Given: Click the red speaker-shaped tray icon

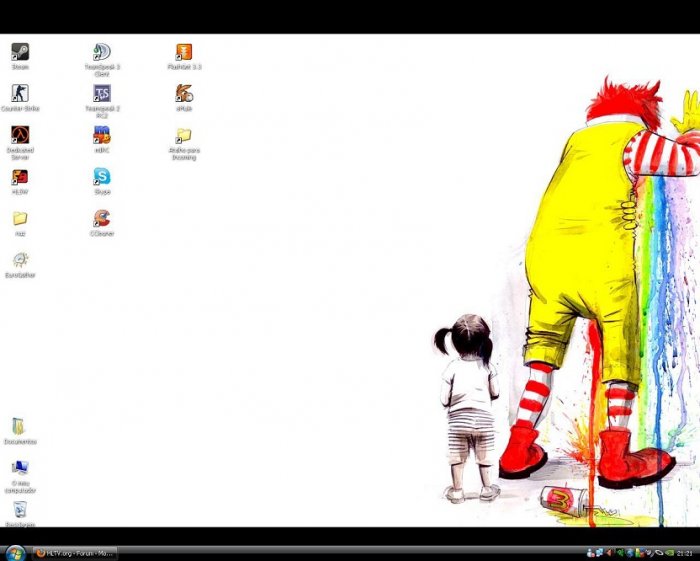Looking at the screenshot, I should (609, 553).
